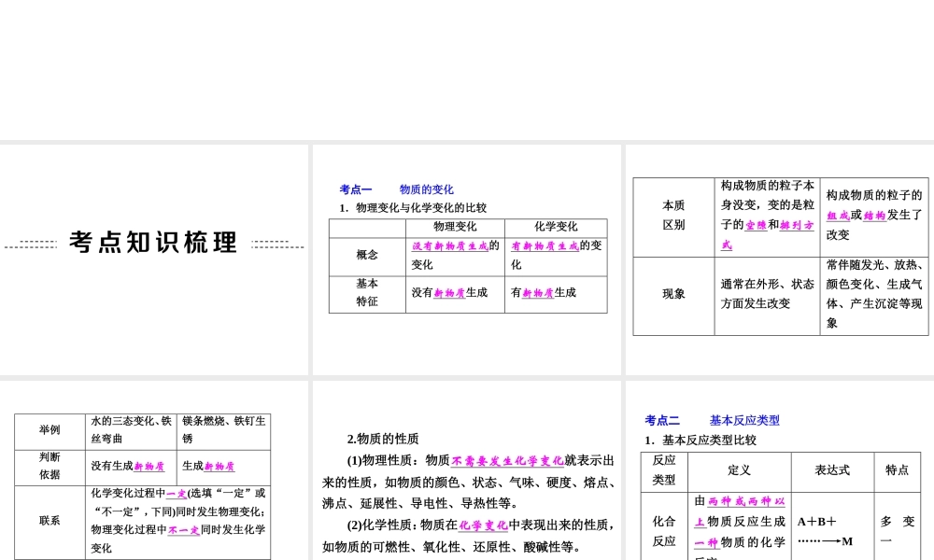
Task: Click the 化学变化 table header cell
Action: pos(556,228)
